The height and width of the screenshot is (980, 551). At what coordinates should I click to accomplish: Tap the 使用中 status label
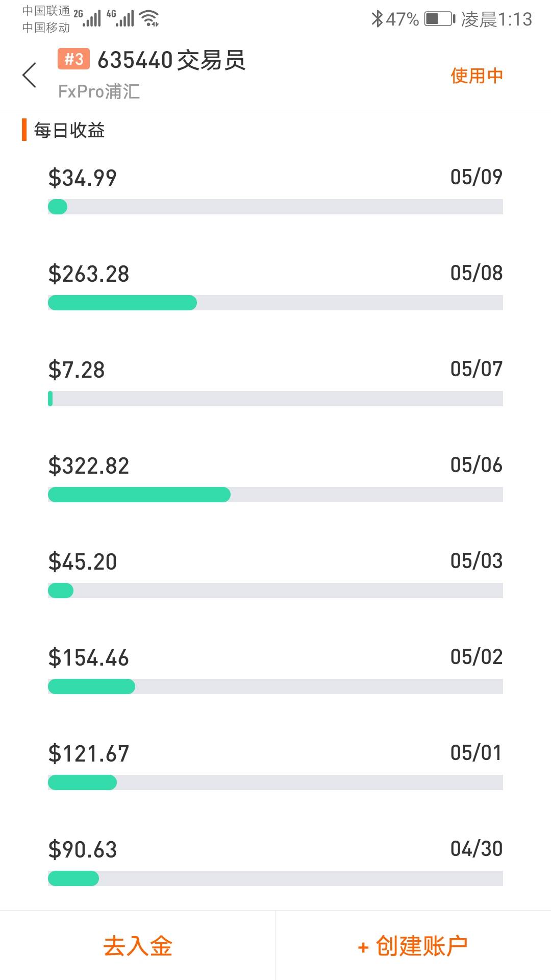click(477, 76)
